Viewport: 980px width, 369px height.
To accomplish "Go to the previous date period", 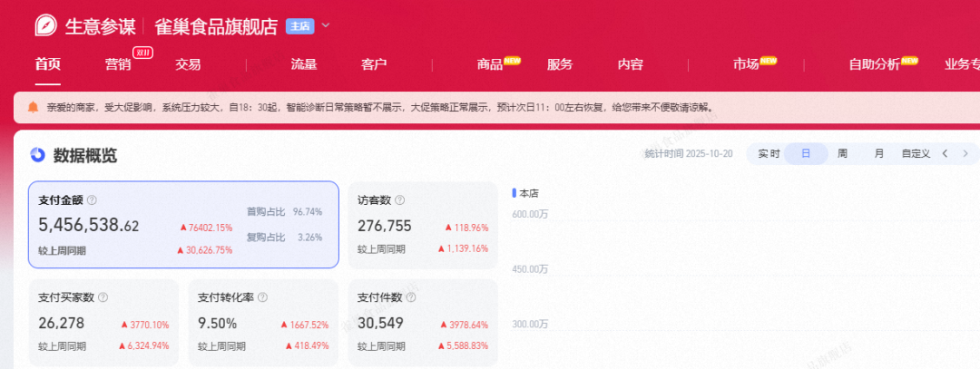I will 945,154.
